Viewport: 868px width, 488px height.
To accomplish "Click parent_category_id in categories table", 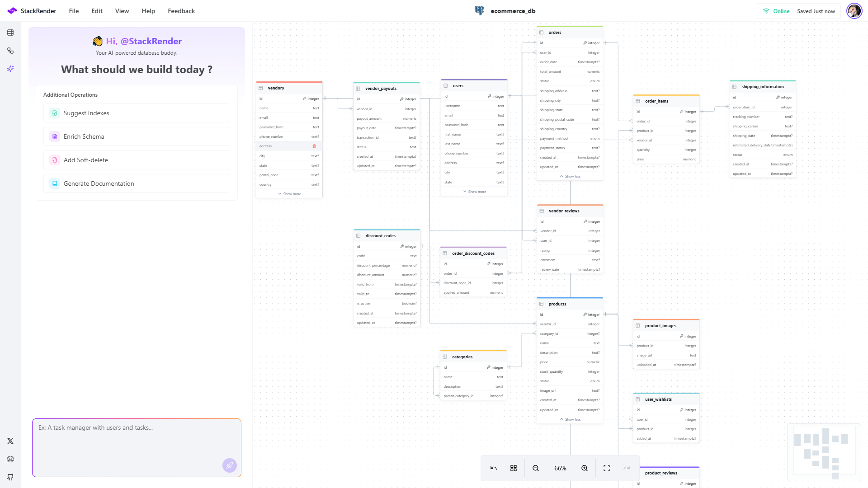I will tap(473, 396).
